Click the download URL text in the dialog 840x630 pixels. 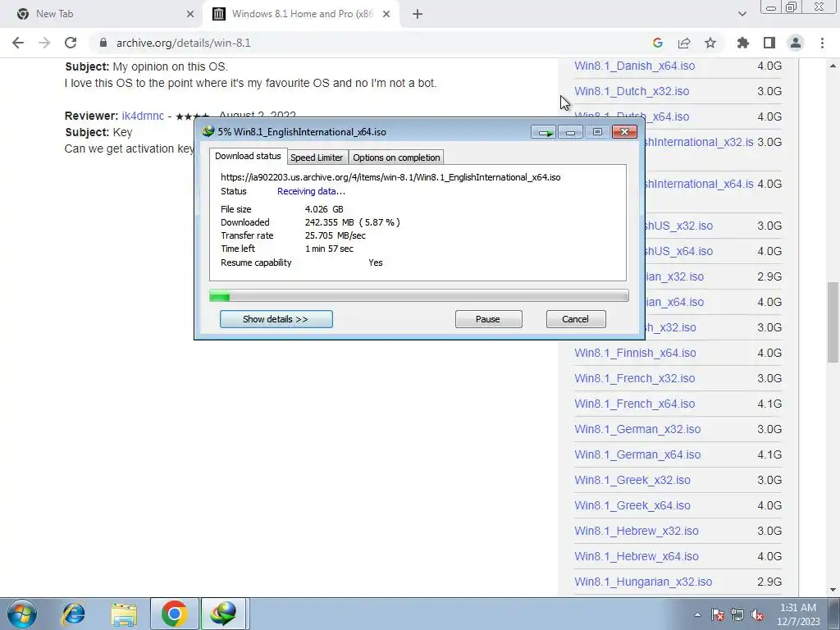point(390,177)
